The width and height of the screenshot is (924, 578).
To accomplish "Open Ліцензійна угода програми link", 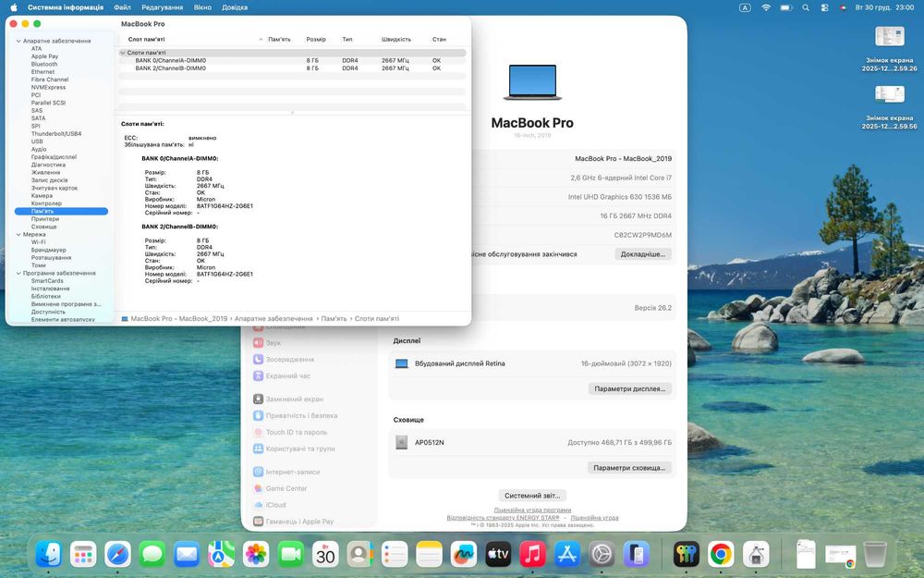I will (532, 510).
